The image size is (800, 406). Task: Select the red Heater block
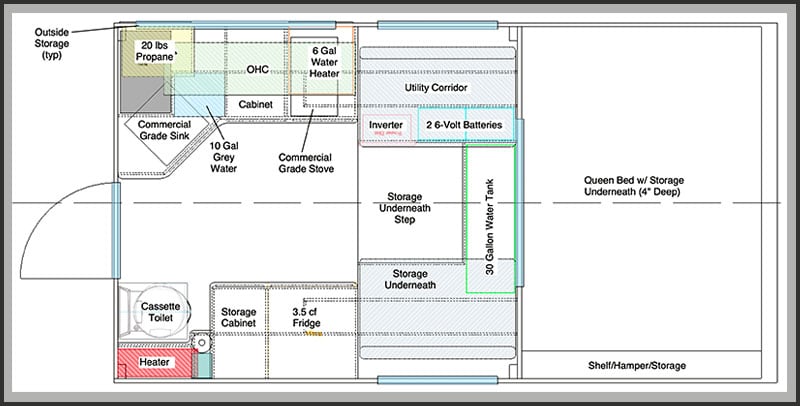pos(155,363)
